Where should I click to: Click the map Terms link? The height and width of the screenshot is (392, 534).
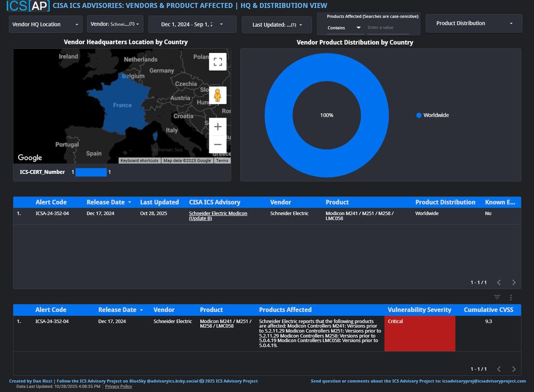[x=222, y=160]
